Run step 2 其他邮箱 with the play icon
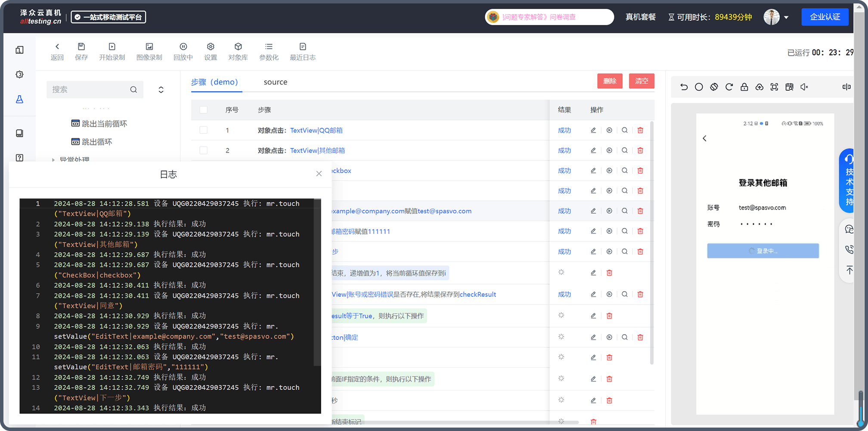 coord(609,150)
